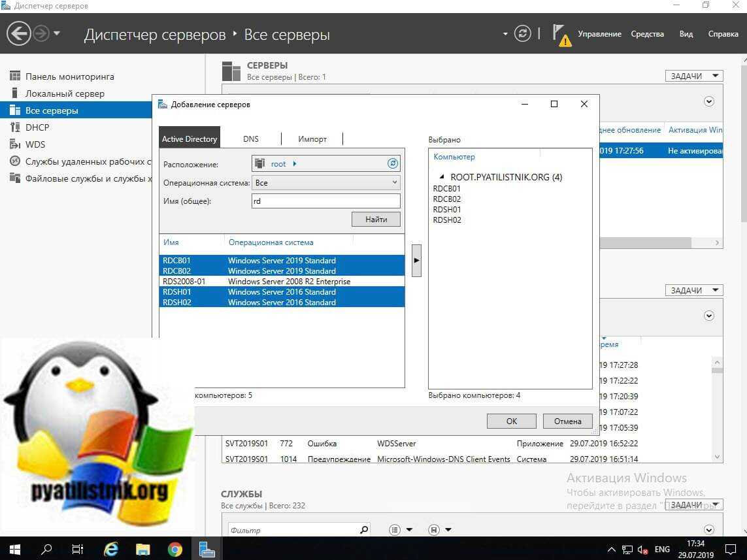Open the notifications flag with warning

point(561,35)
